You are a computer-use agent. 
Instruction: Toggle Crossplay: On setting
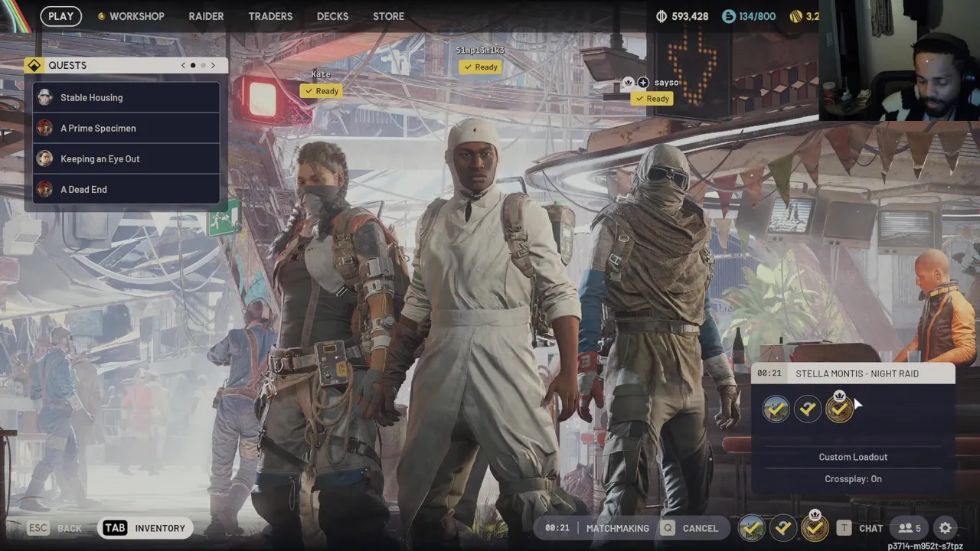click(853, 479)
